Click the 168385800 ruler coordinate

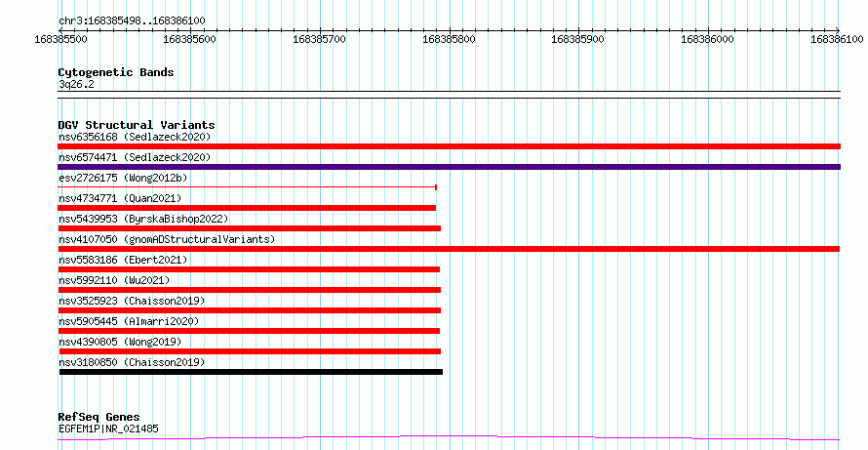click(x=450, y=39)
